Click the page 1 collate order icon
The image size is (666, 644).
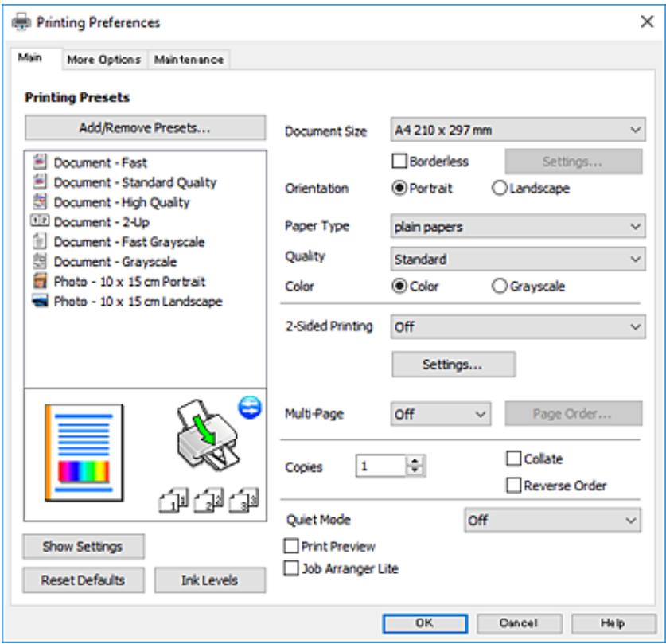(173, 500)
